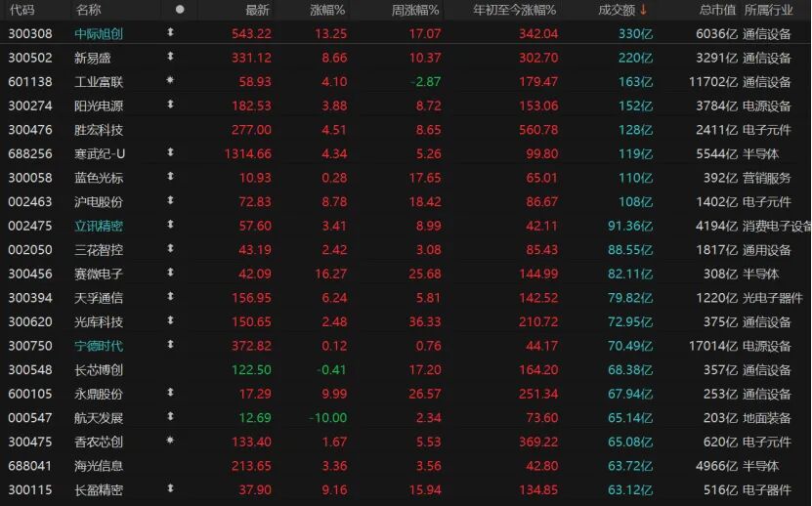Click the star marker icon beside 工业富联
Viewport: 812px width, 506px height.
click(172, 81)
